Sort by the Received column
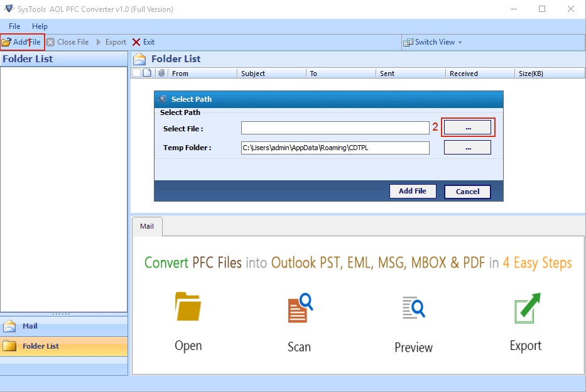Screen dimensions: 586x392 click(480, 73)
